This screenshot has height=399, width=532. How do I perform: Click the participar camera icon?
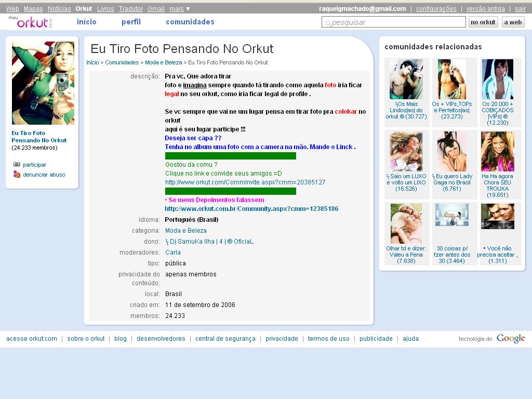[x=17, y=164]
